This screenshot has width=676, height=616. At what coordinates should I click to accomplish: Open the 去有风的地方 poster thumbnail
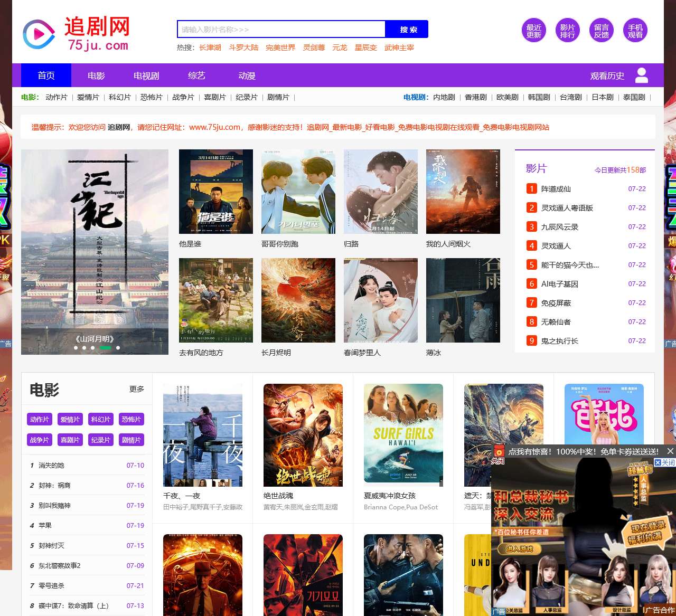(216, 300)
